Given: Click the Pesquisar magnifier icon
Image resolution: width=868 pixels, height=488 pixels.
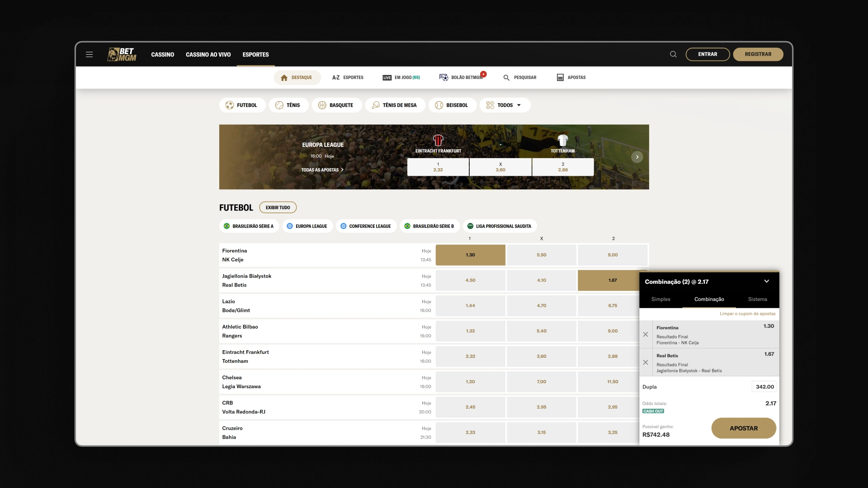Looking at the screenshot, I should pyautogui.click(x=506, y=78).
